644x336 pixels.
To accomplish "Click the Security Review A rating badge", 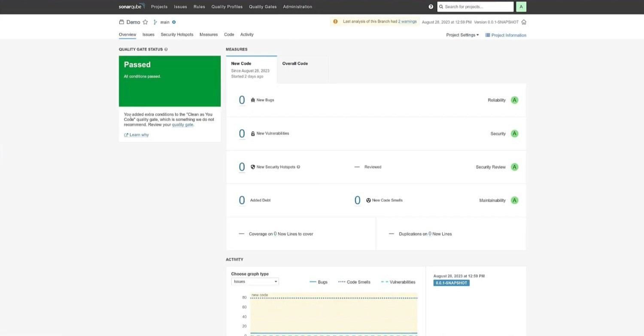I will coord(514,167).
